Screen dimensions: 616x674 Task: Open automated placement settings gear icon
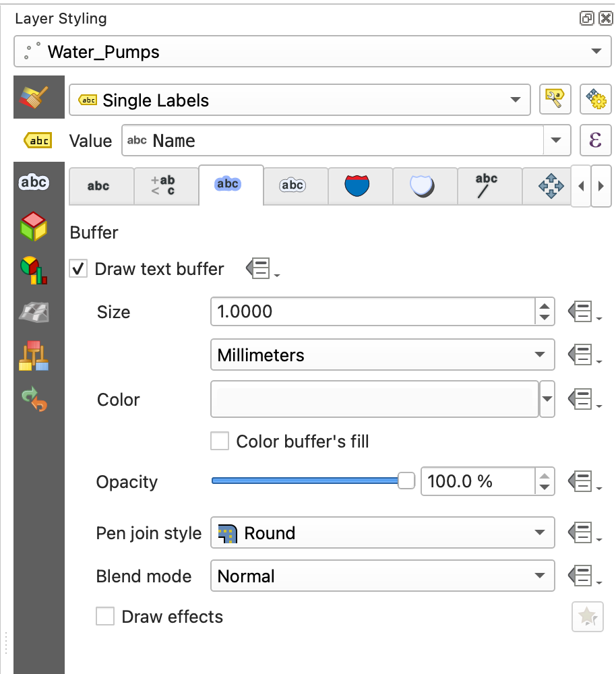[596, 100]
